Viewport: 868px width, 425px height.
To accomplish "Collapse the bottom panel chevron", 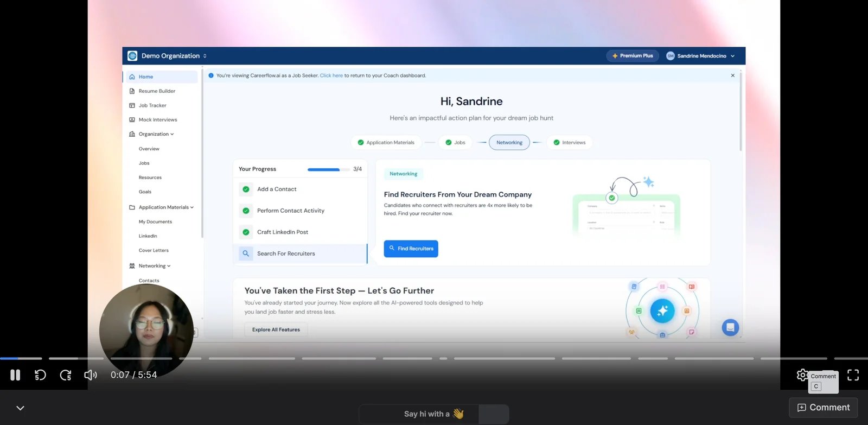I will [x=20, y=408].
